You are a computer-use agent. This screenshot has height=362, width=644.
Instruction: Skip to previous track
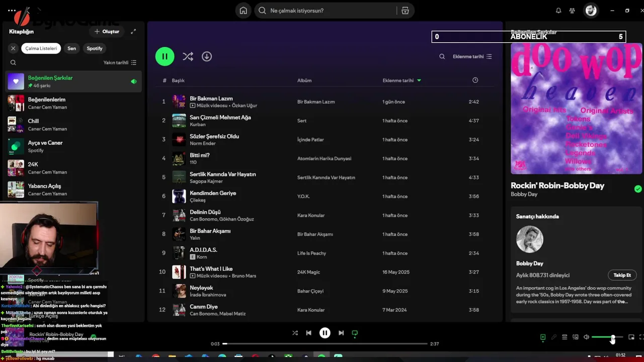tap(308, 333)
